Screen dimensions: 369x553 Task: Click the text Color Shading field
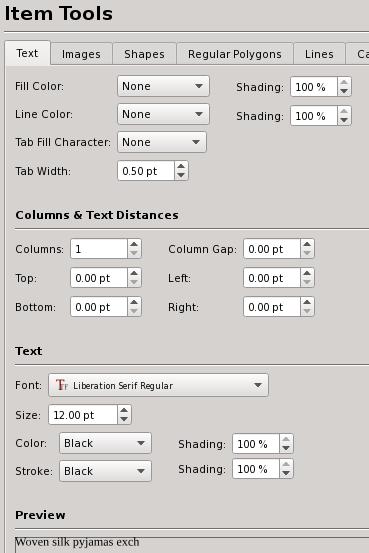coord(256,444)
